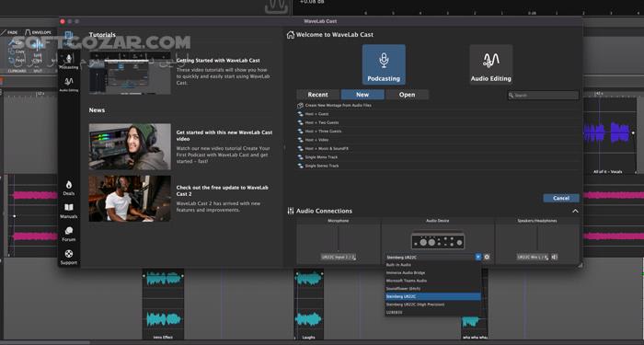Open audio device settings gear

(487, 257)
